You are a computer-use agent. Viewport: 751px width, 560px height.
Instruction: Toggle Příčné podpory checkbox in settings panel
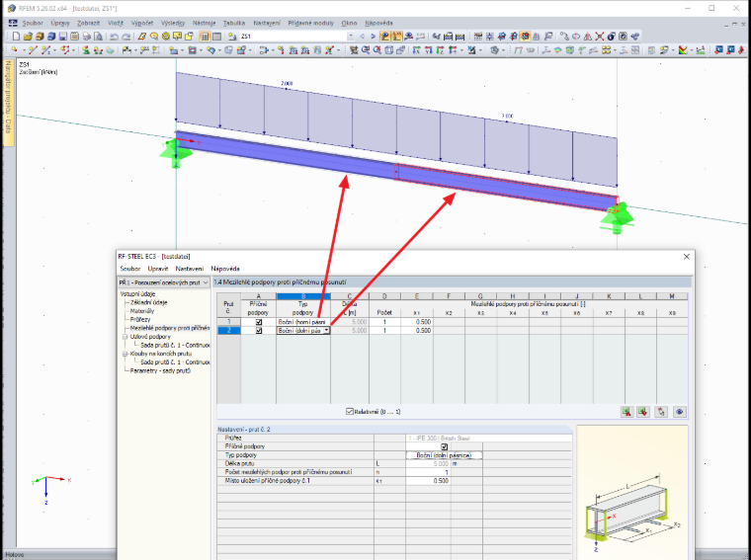pyautogui.click(x=445, y=446)
